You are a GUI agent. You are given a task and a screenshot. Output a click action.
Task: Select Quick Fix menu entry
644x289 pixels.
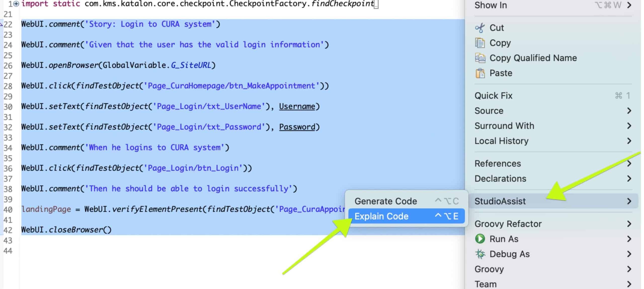click(553, 96)
